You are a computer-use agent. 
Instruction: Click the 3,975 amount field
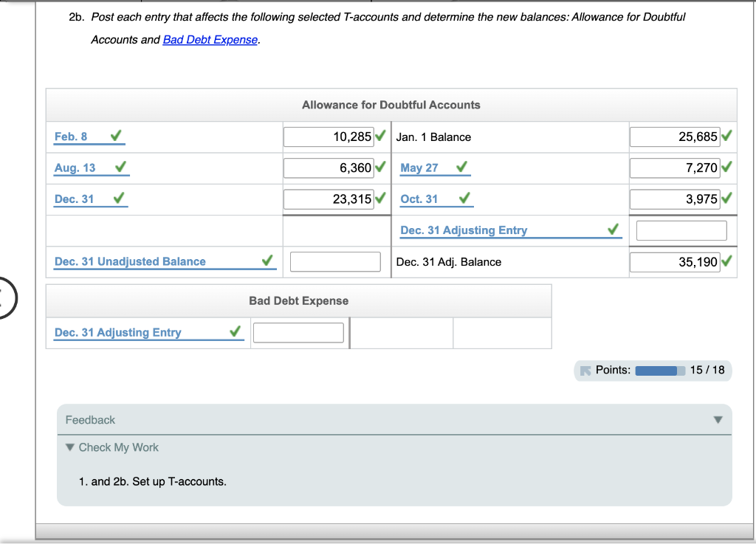(675, 199)
